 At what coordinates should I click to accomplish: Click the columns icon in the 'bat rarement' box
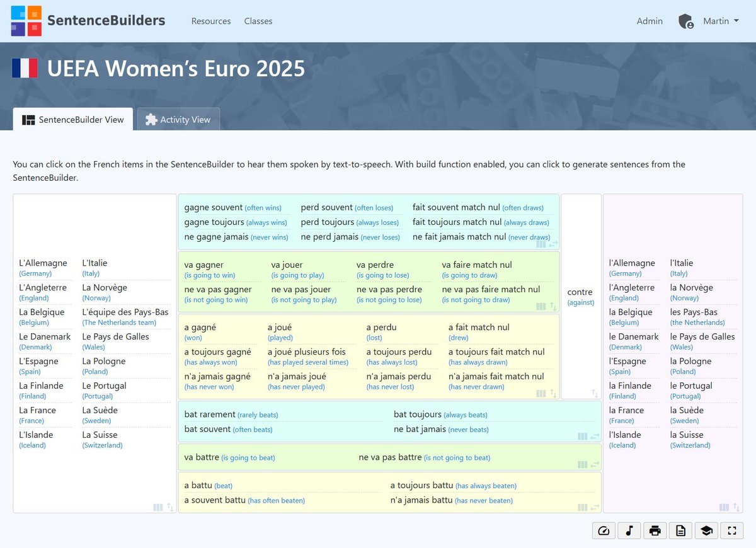pyautogui.click(x=583, y=437)
